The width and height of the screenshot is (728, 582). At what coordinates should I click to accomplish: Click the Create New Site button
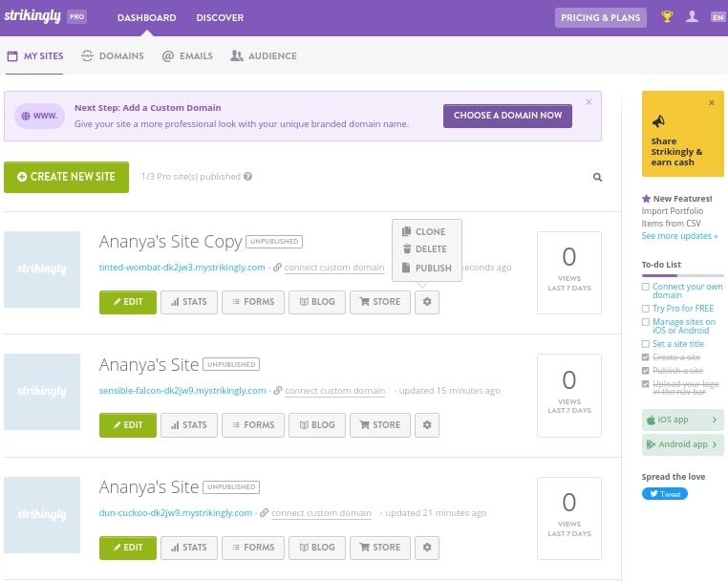66,177
